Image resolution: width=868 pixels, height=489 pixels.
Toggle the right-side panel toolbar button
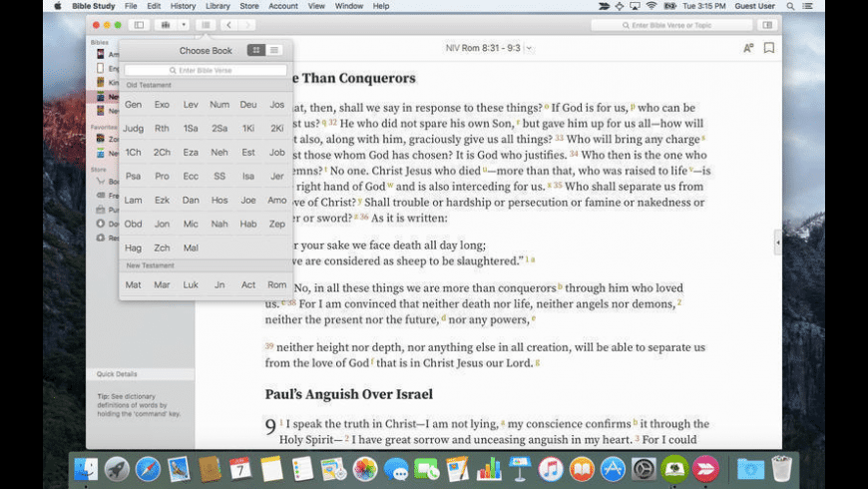click(767, 25)
